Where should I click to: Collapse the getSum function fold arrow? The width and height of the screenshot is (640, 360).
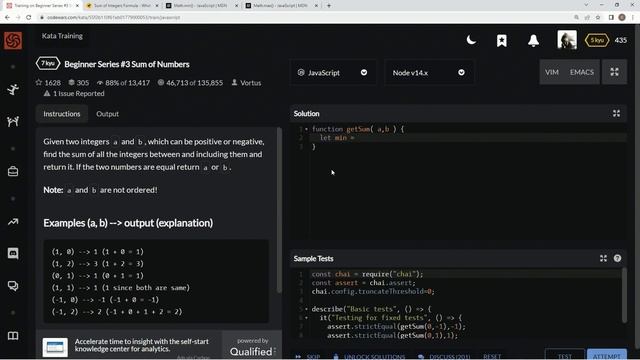coord(306,129)
